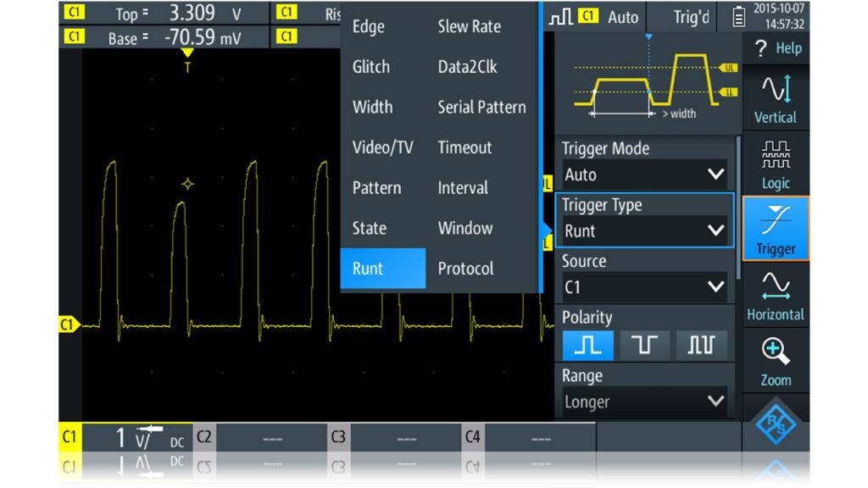Select the trigger position marker T
The height and width of the screenshot is (488, 868).
[187, 61]
